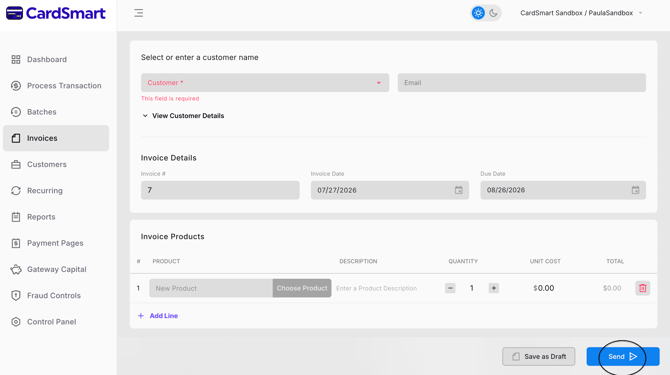This screenshot has width=670, height=375.
Task: Click the Choose Product button
Action: 302,288
